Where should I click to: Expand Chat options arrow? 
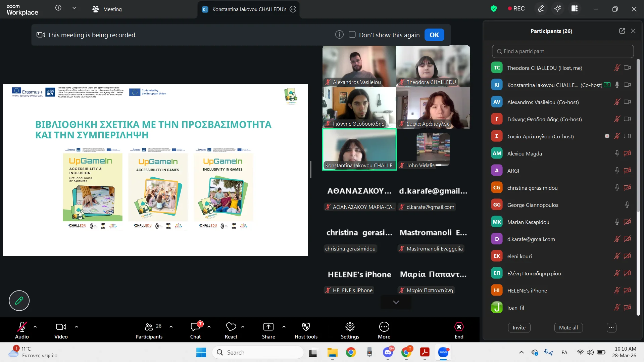tap(209, 326)
